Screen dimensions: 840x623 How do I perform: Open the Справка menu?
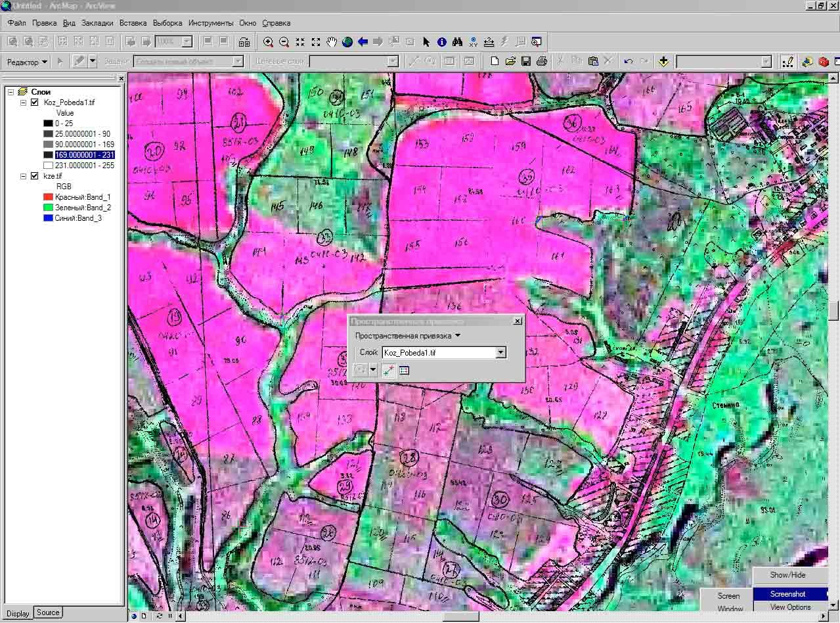pos(276,22)
